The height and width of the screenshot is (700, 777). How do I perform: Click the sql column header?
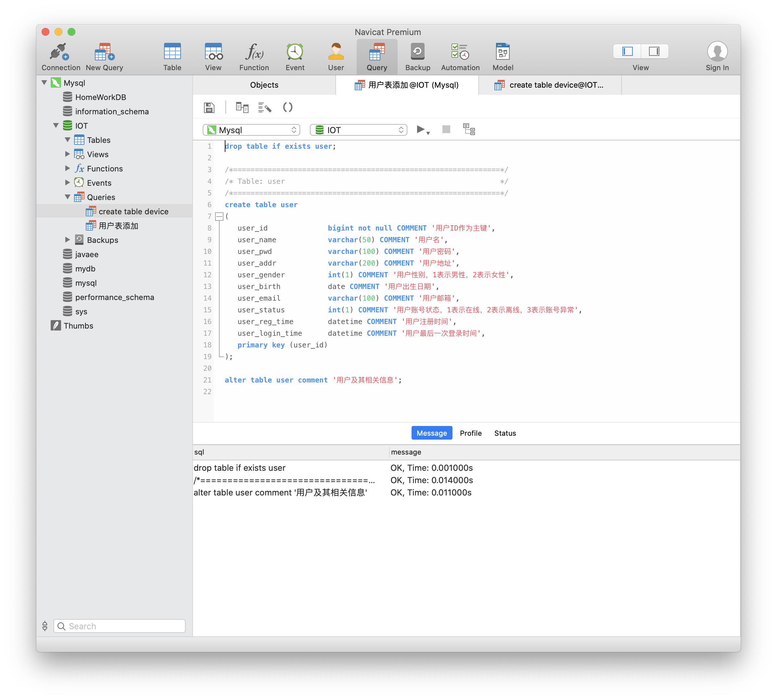coord(291,452)
